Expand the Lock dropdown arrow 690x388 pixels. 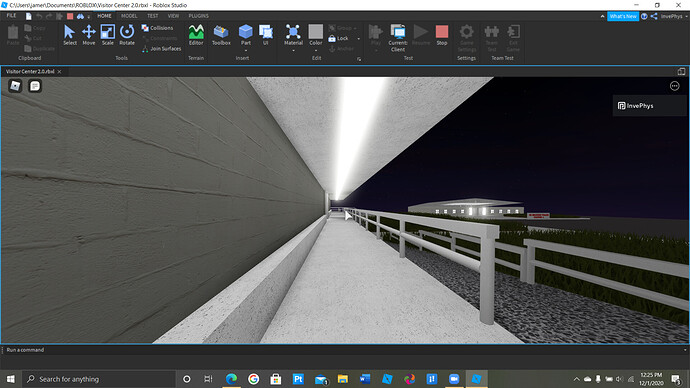coord(359,39)
